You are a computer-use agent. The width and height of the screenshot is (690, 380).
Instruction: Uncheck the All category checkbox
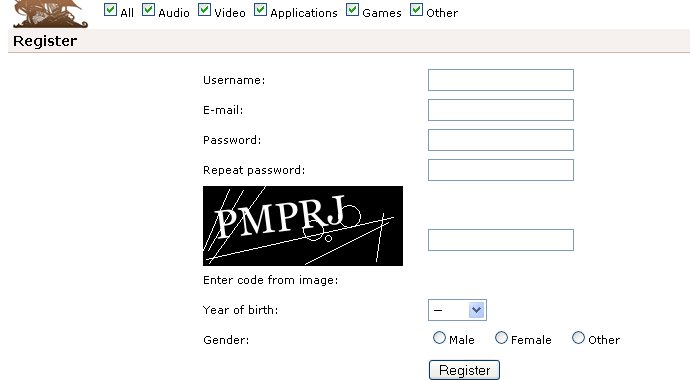click(110, 10)
